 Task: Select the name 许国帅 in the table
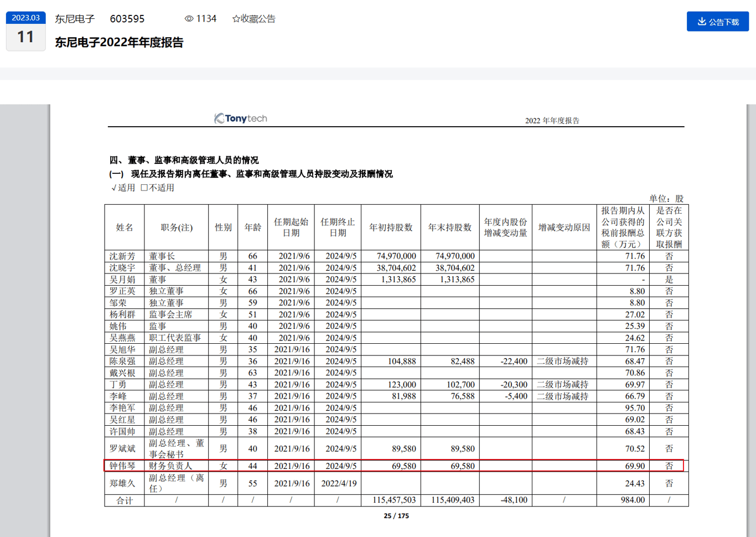pyautogui.click(x=122, y=431)
